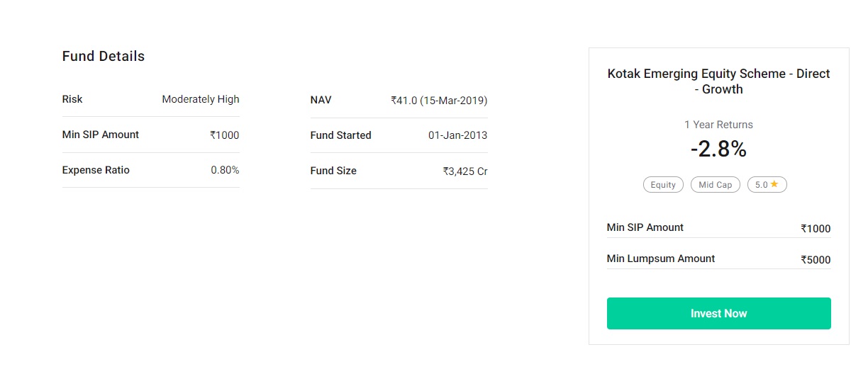Viewport: 868px width, 391px height.
Task: Click the NAV label
Action: pyautogui.click(x=321, y=100)
